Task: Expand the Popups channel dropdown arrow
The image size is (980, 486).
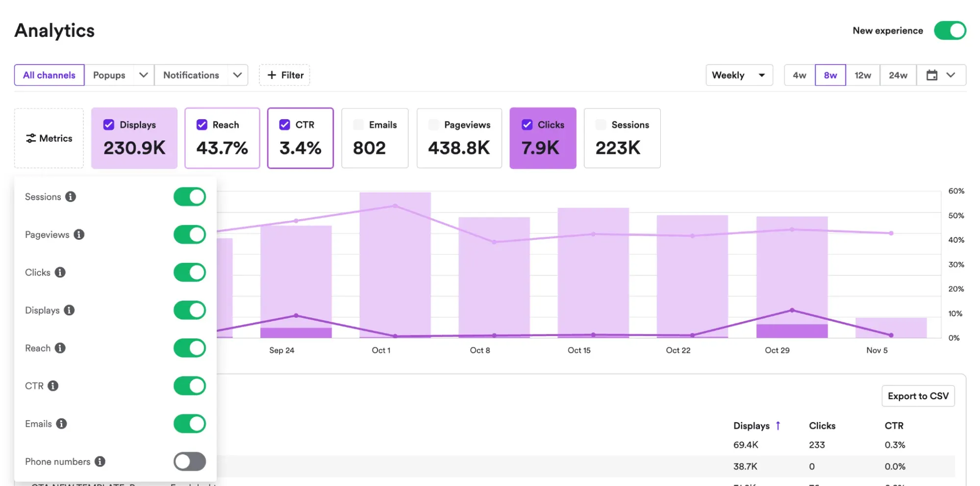Action: (144, 75)
